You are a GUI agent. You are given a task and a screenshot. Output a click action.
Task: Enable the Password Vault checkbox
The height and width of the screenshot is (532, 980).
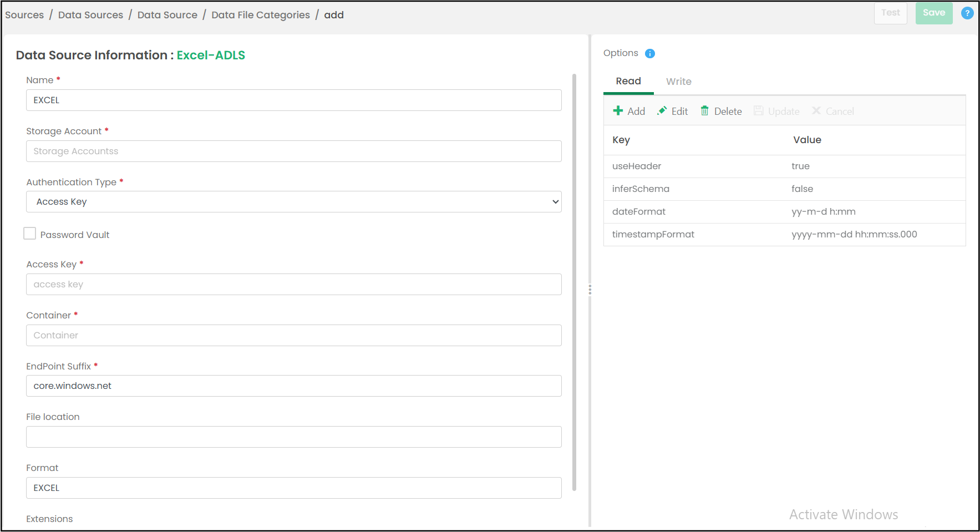[x=30, y=234]
